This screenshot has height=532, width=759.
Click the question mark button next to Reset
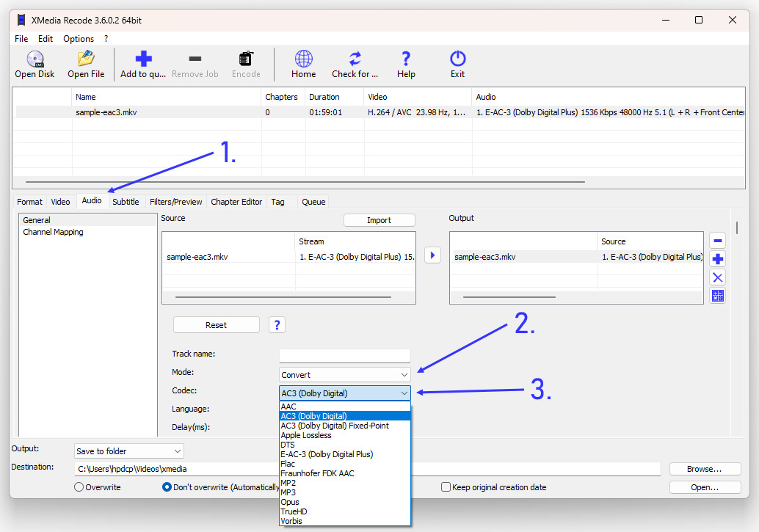point(277,325)
